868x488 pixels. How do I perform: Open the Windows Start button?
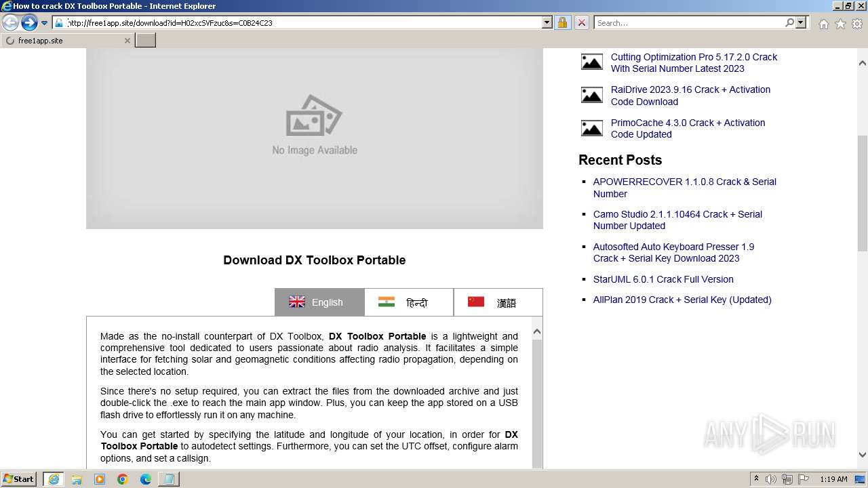coord(19,479)
